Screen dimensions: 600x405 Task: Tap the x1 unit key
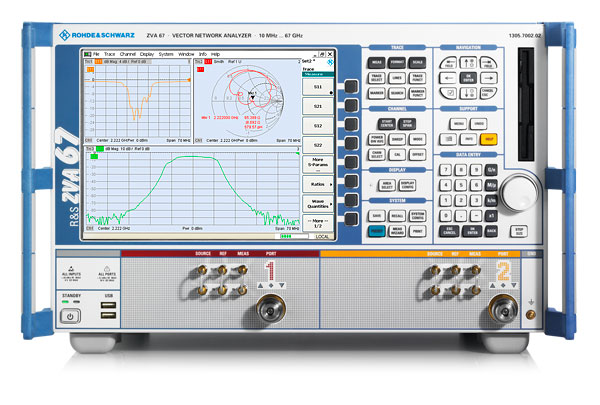pyautogui.click(x=491, y=216)
